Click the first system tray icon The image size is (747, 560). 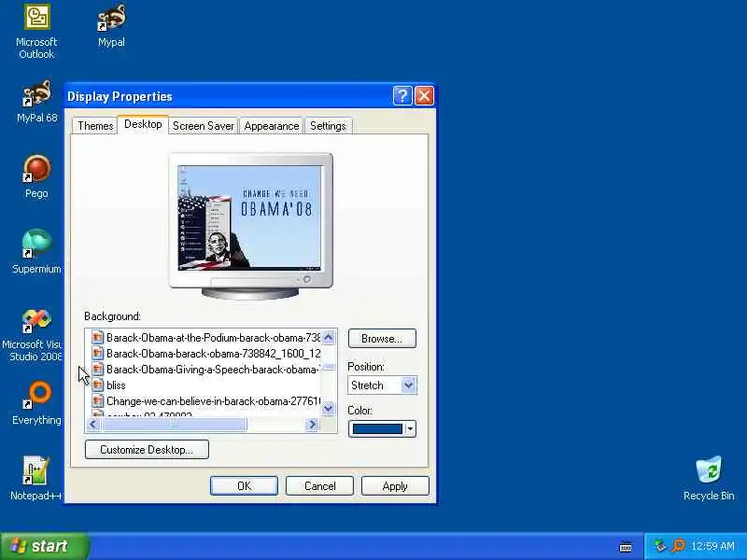click(x=660, y=546)
